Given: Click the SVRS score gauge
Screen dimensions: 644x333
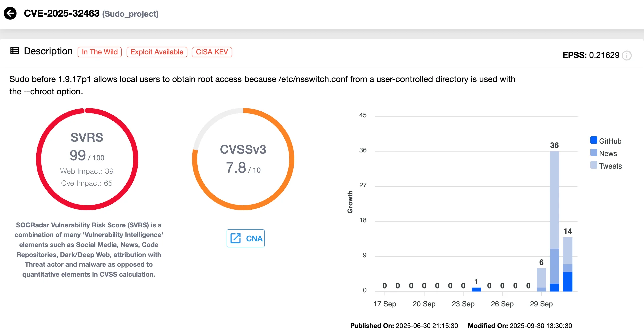Looking at the screenshot, I should pos(87,159).
